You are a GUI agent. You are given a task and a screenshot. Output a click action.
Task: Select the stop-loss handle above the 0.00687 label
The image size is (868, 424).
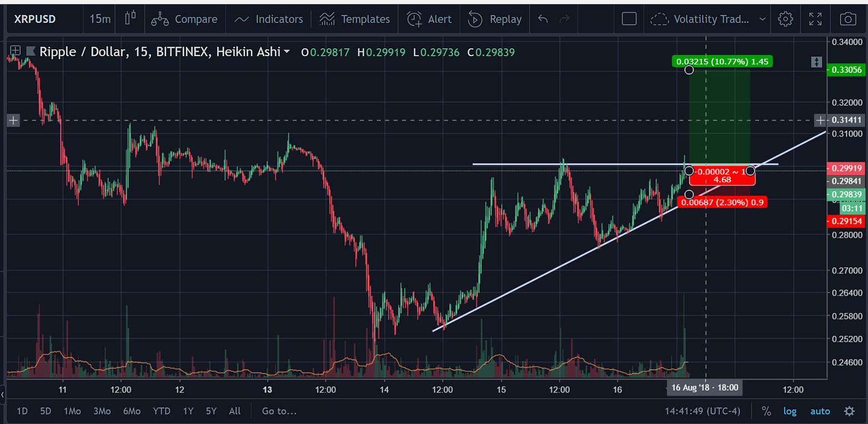(689, 194)
